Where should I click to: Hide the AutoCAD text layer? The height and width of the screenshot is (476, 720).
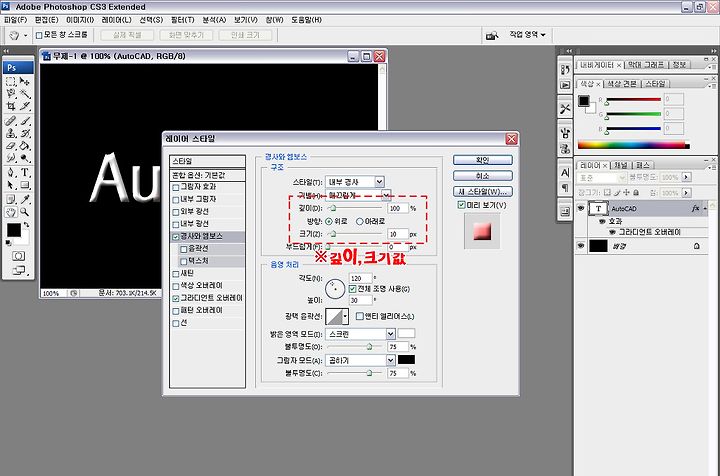pyautogui.click(x=581, y=208)
